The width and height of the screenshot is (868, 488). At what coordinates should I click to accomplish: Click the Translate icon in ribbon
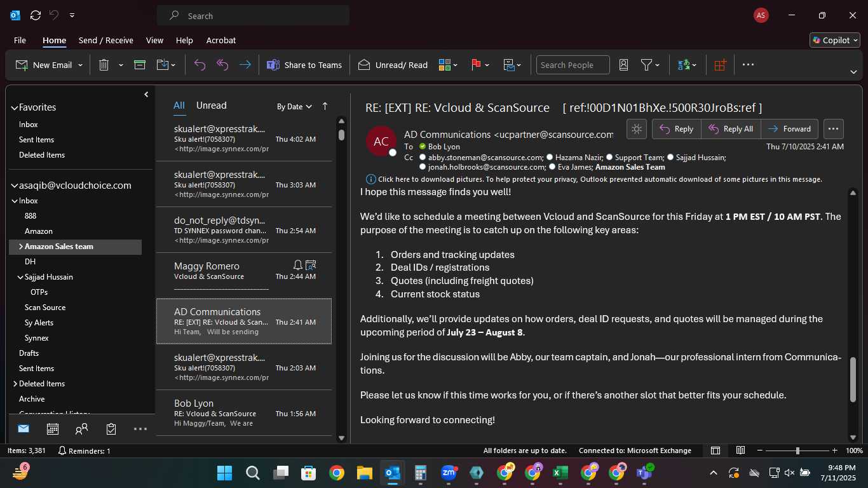[x=684, y=65]
